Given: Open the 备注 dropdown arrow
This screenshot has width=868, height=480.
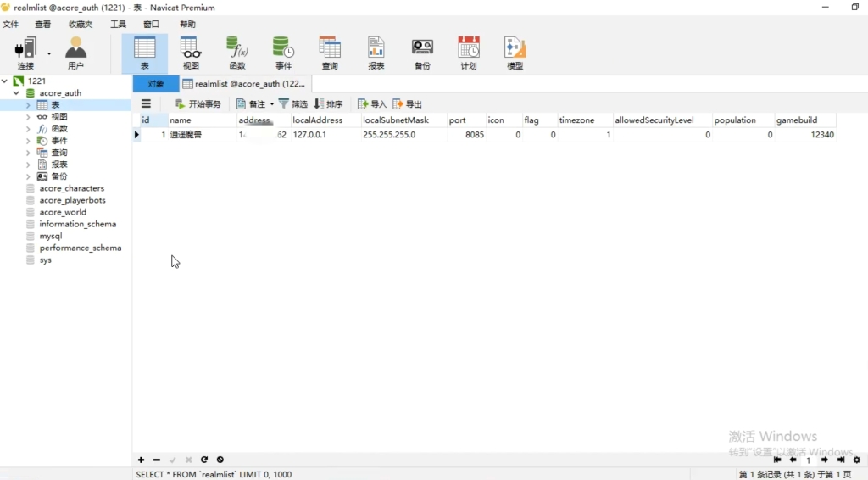Looking at the screenshot, I should 272,104.
